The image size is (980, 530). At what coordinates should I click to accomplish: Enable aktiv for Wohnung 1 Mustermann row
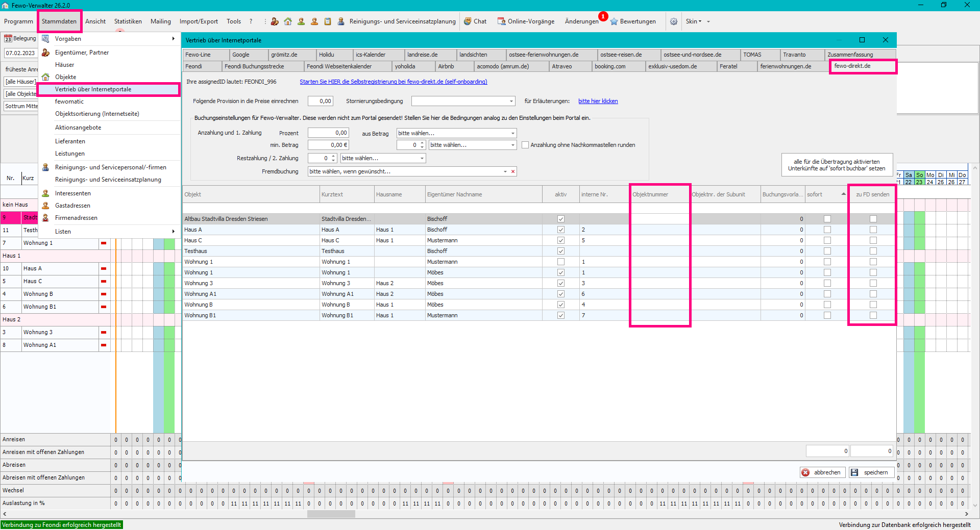(x=561, y=262)
